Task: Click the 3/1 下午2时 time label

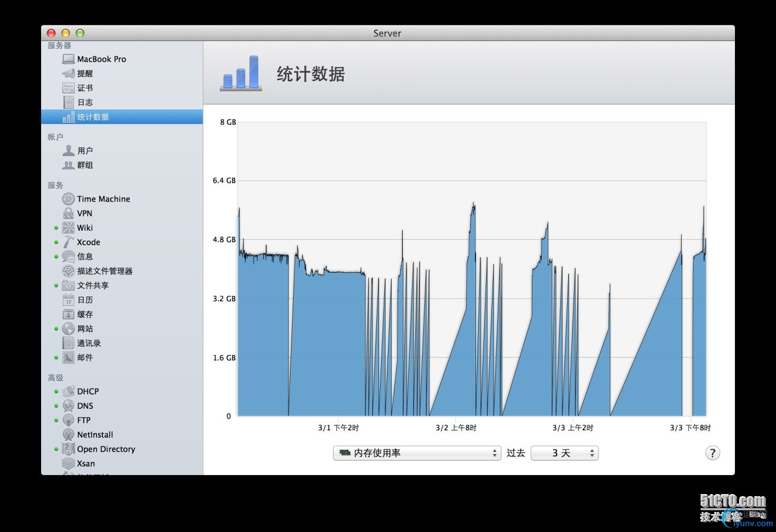Action: click(x=338, y=428)
